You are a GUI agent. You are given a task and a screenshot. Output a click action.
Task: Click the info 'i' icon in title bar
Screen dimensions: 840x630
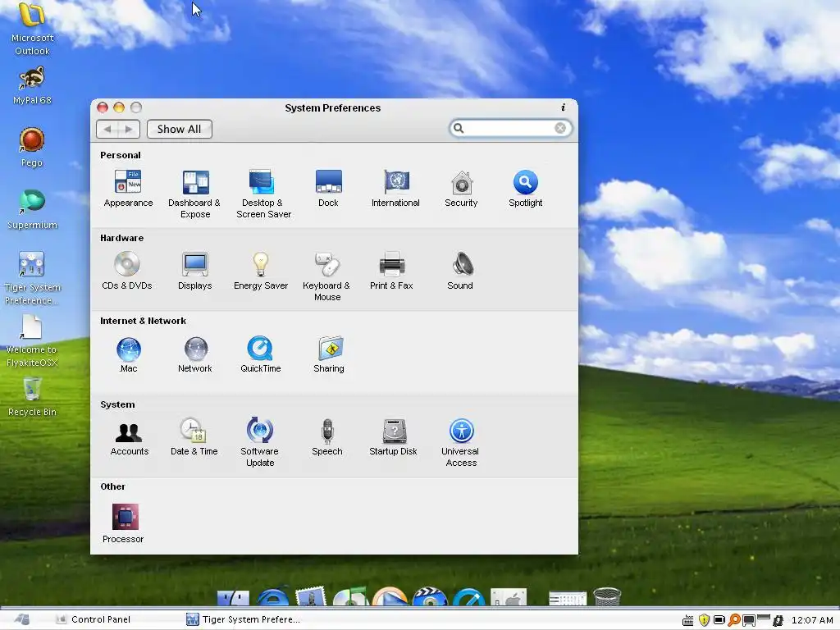[563, 107]
